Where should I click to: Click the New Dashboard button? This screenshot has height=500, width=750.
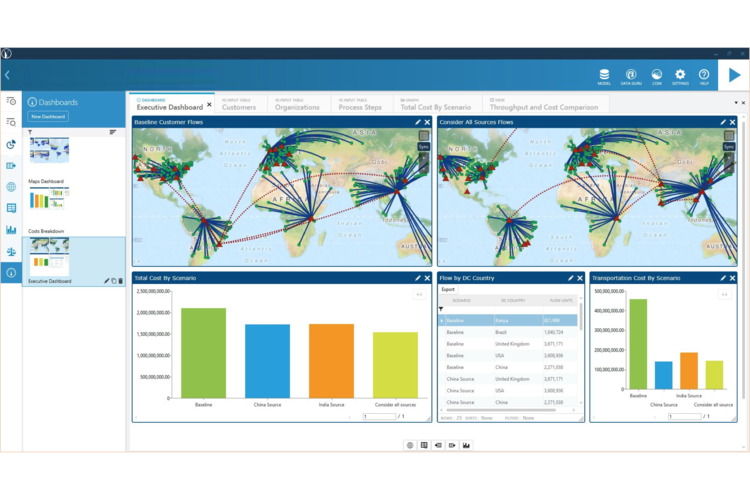tap(47, 117)
